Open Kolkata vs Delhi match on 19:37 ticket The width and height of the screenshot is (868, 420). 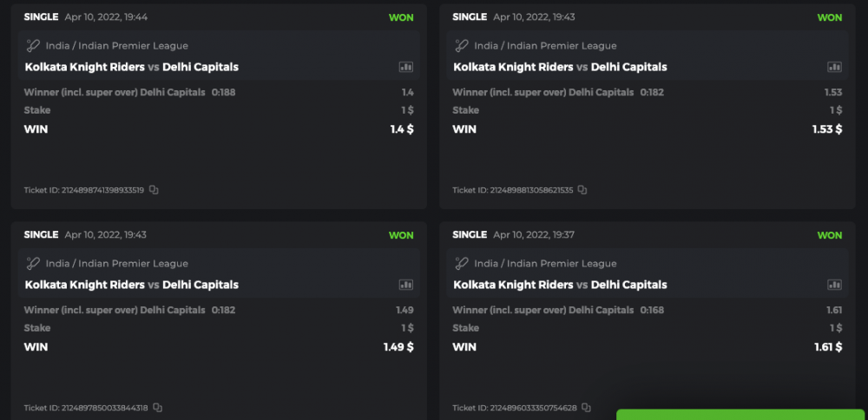560,285
